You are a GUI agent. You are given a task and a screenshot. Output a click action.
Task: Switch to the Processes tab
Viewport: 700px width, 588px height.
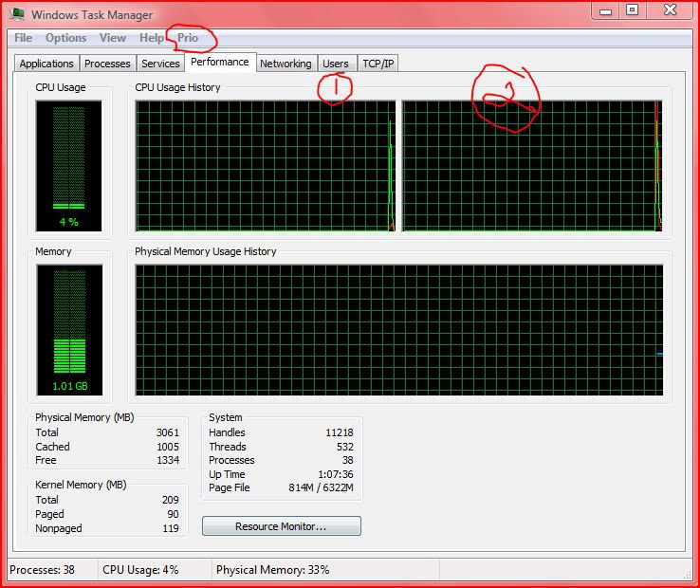(x=107, y=64)
